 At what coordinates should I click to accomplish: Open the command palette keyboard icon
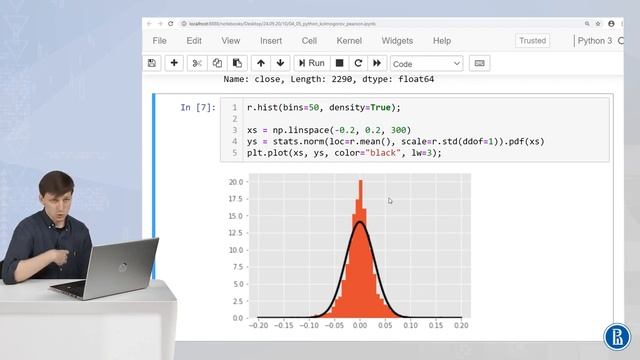[x=480, y=63]
